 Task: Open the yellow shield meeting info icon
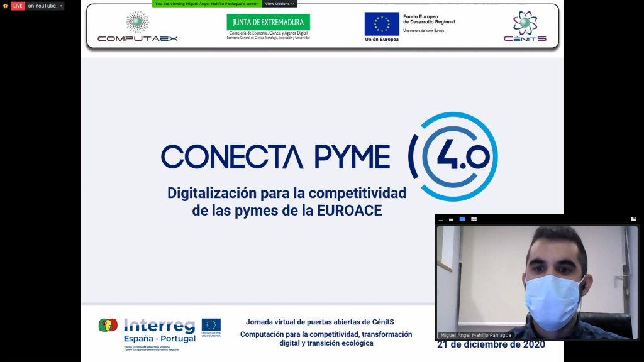(x=5, y=6)
